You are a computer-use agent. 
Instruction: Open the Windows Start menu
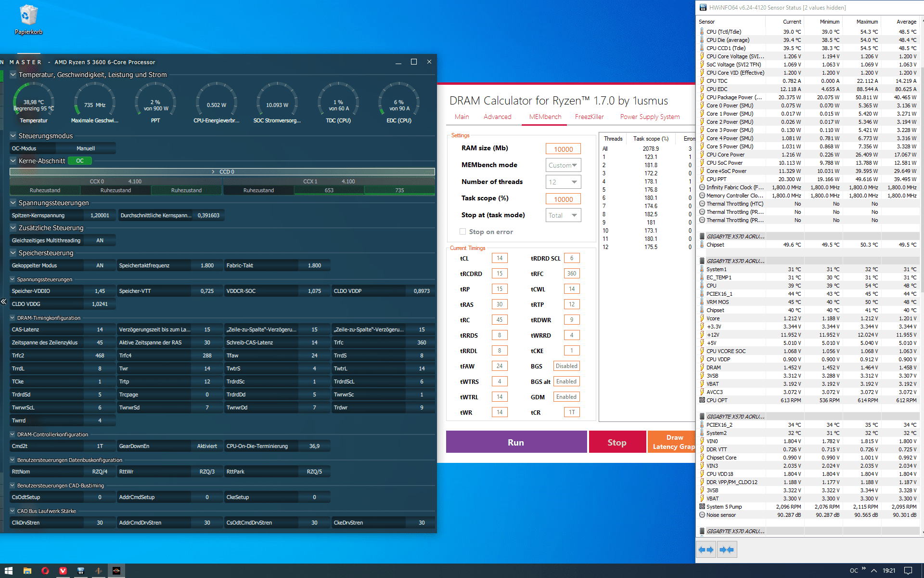coord(9,570)
